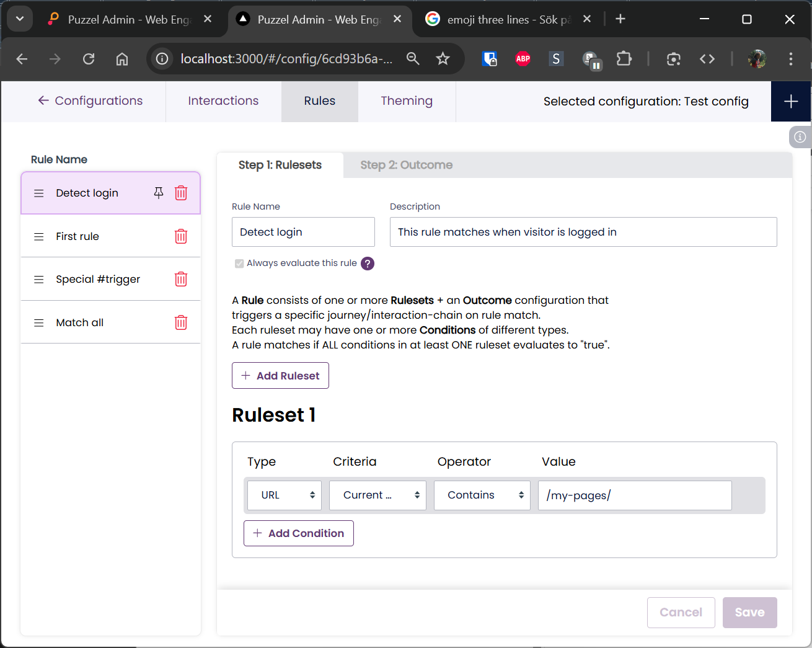Screen dimensions: 812x648
Task: Expand the Criteria dropdown
Action: point(377,495)
